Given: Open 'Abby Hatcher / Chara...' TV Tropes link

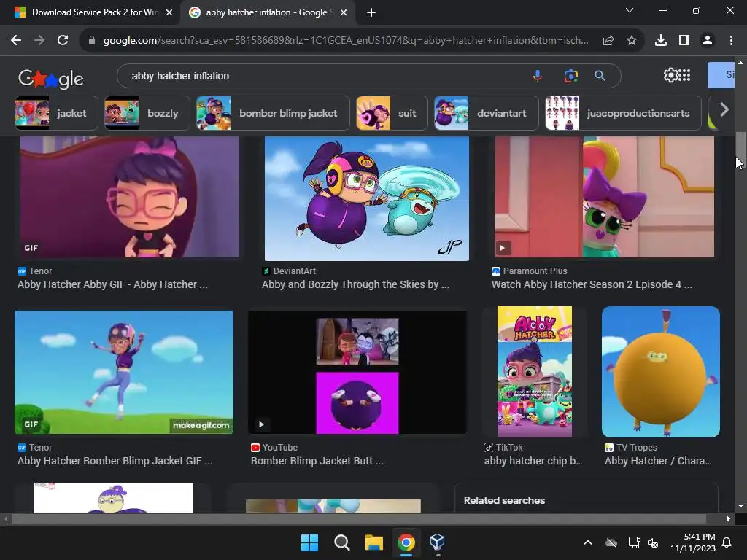Looking at the screenshot, I should pos(658,461).
